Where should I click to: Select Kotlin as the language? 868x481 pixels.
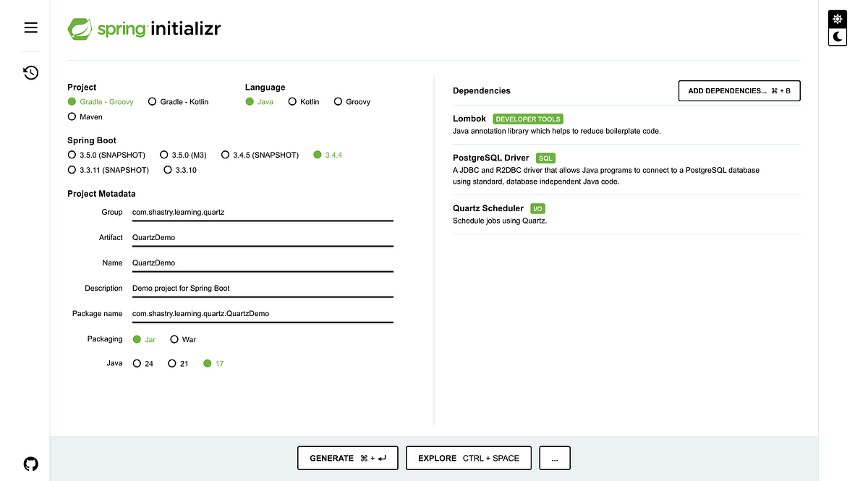304,101
